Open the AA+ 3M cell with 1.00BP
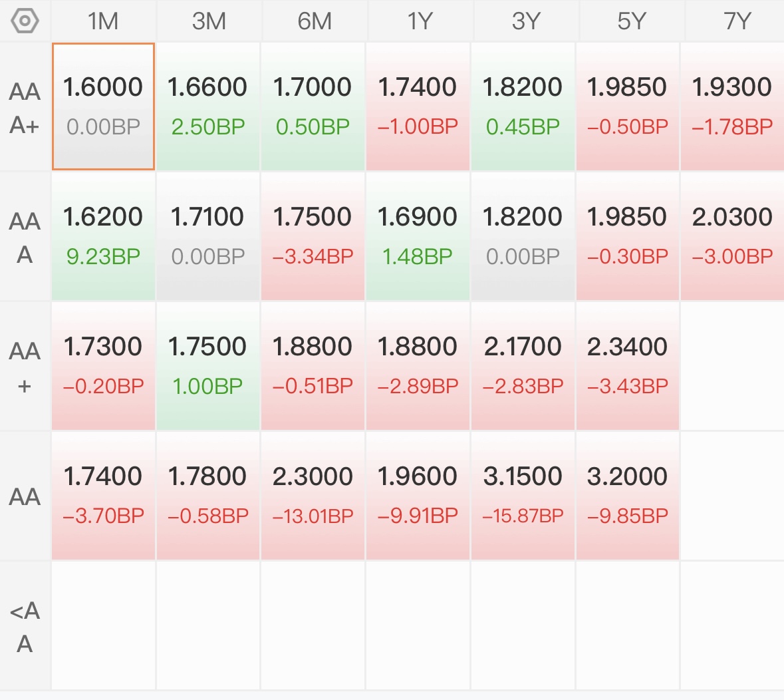Image resolution: width=784 pixels, height=700 pixels. click(x=208, y=366)
